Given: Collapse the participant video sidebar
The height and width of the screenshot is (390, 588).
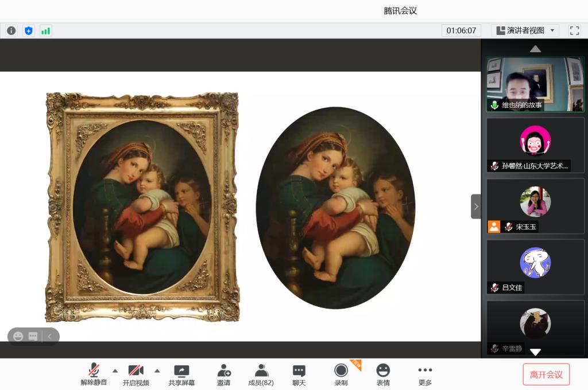Looking at the screenshot, I should pyautogui.click(x=476, y=206).
